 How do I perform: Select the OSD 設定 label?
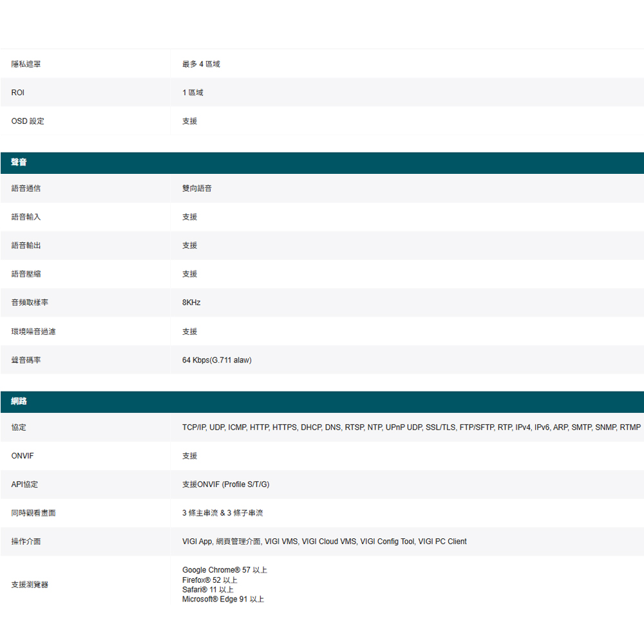(x=28, y=121)
